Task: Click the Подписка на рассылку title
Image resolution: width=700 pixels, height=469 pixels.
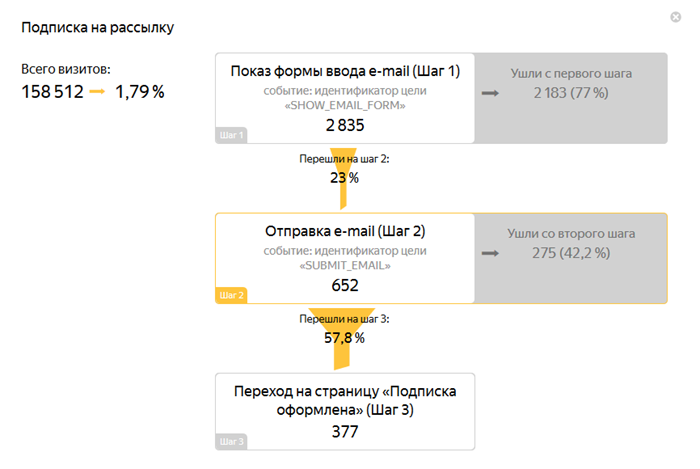Action: tap(97, 28)
